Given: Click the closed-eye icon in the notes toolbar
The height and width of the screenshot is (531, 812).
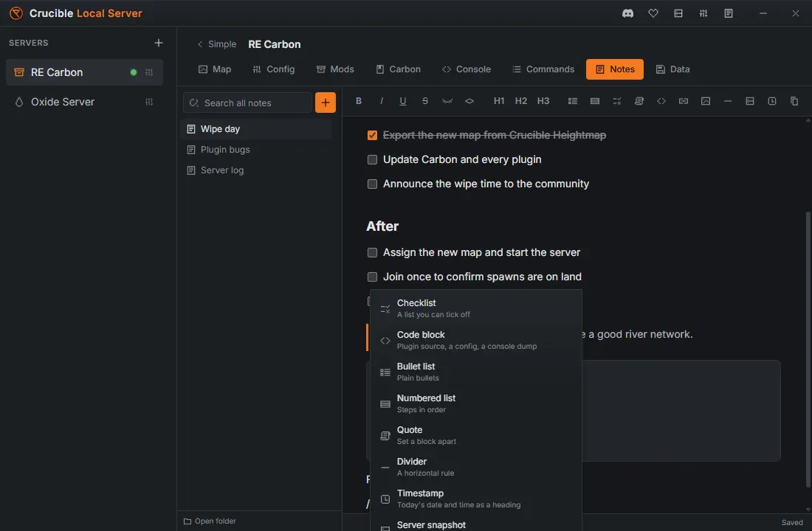Looking at the screenshot, I should click(x=447, y=101).
